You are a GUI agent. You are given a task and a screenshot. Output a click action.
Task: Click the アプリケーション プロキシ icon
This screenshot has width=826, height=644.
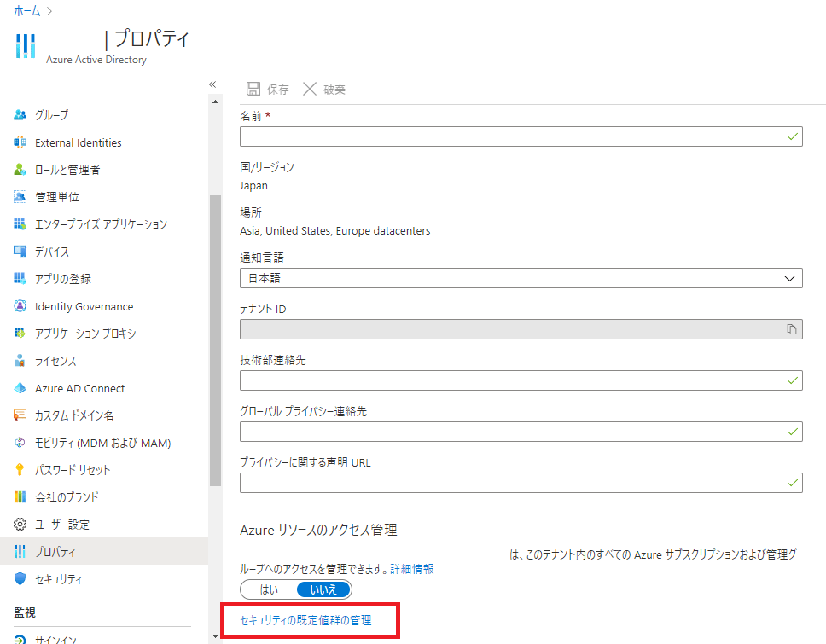[20, 333]
